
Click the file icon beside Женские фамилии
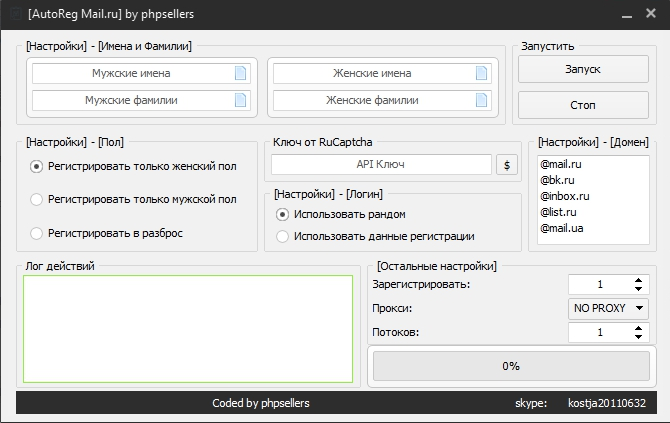click(x=482, y=100)
